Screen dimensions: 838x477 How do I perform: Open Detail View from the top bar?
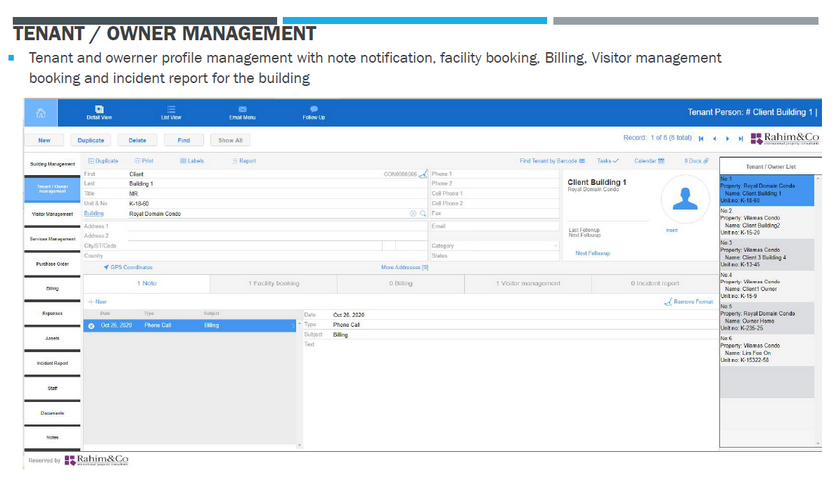(99, 112)
